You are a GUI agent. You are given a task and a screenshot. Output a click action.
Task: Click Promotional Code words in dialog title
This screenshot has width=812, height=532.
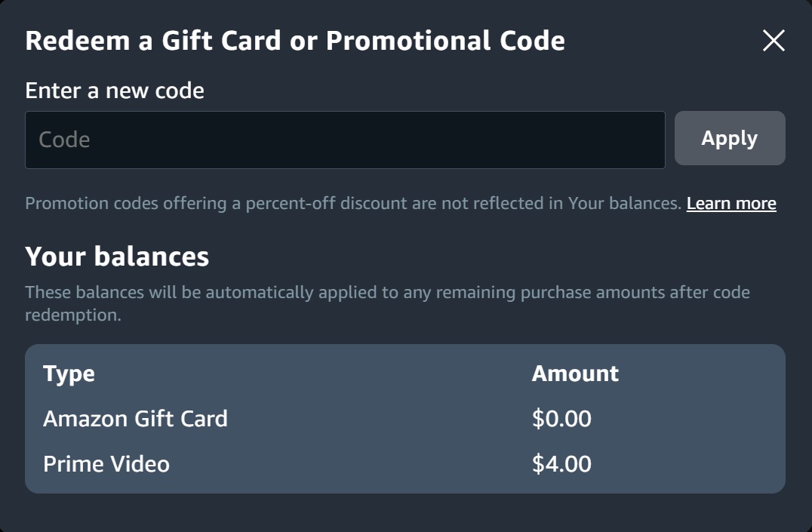(x=445, y=41)
